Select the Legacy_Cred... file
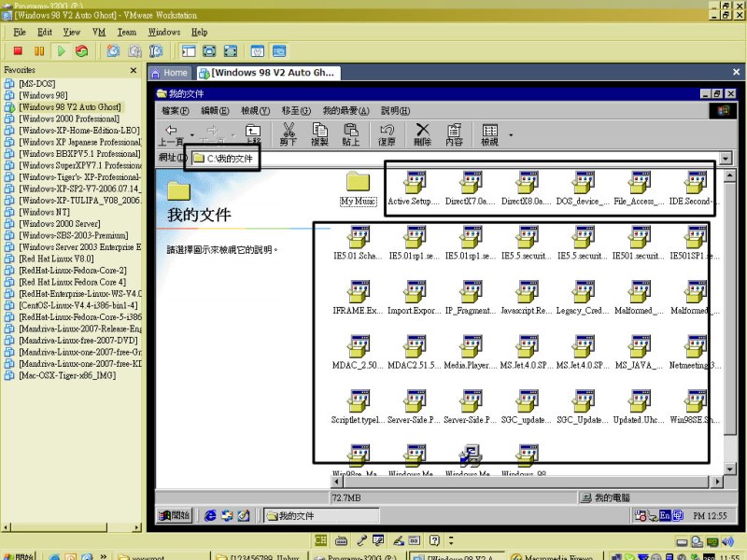This screenshot has width=747, height=560. tap(583, 298)
